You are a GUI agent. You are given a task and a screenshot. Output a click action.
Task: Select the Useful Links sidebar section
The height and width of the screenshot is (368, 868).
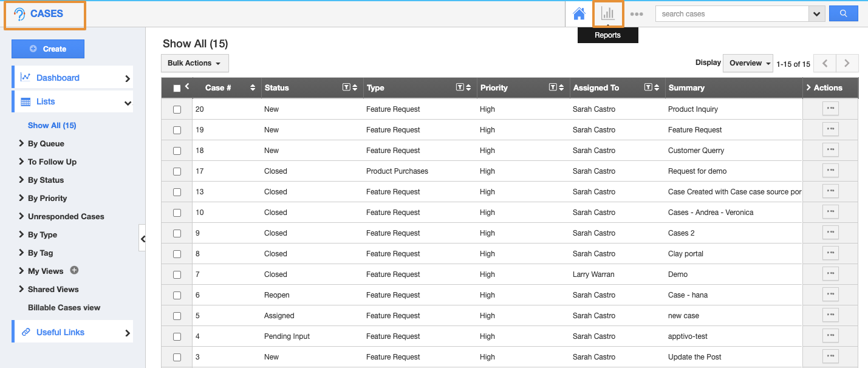click(72, 332)
